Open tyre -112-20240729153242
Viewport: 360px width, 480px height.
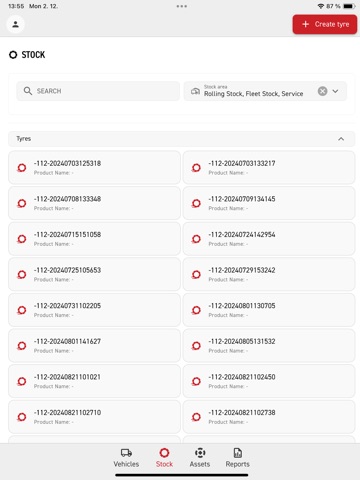tap(269, 274)
